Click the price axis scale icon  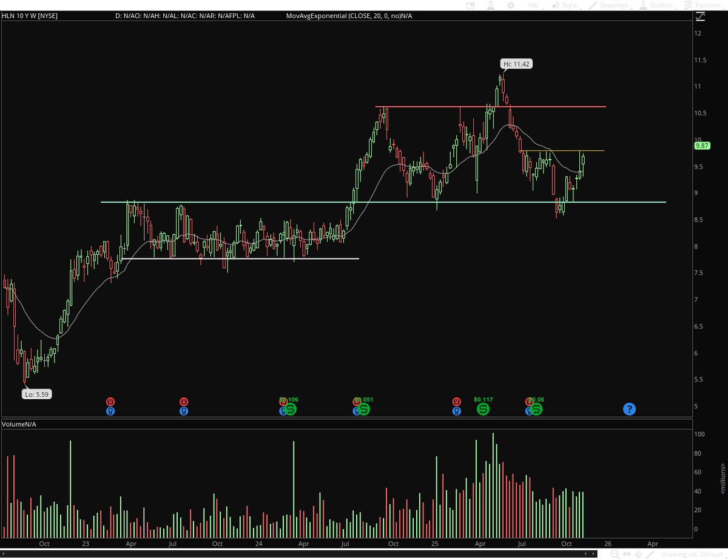[x=699, y=16]
